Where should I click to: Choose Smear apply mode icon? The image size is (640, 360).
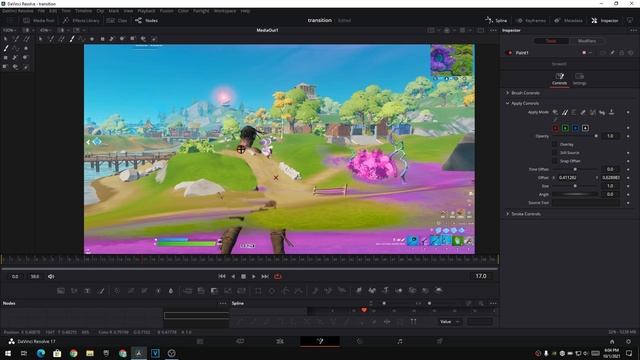pyautogui.click(x=602, y=112)
